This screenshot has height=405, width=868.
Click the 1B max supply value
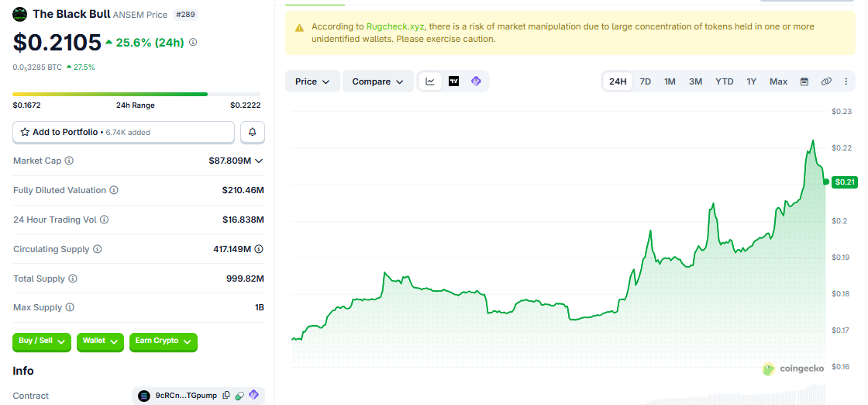[259, 307]
